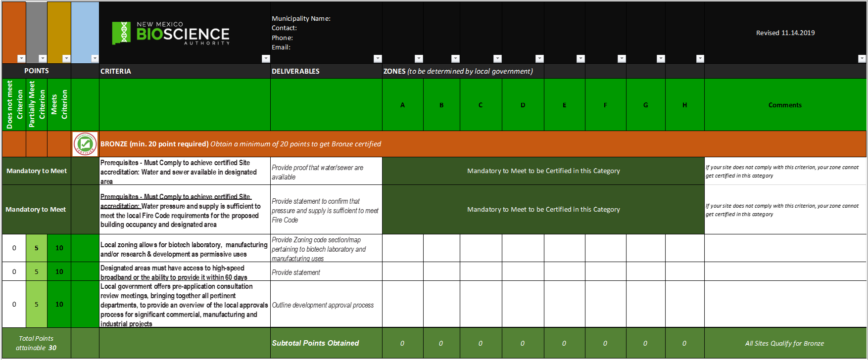Select 10 points cell in pre-application consultation row

59,304
